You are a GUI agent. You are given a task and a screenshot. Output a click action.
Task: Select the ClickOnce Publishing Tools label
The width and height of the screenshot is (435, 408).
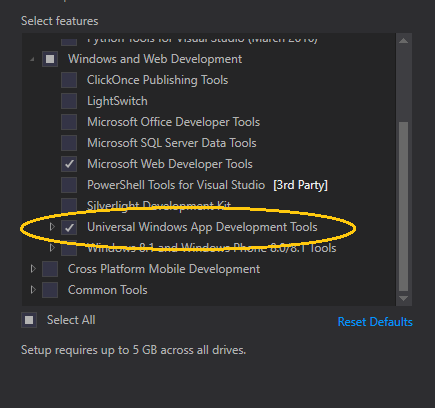(157, 80)
